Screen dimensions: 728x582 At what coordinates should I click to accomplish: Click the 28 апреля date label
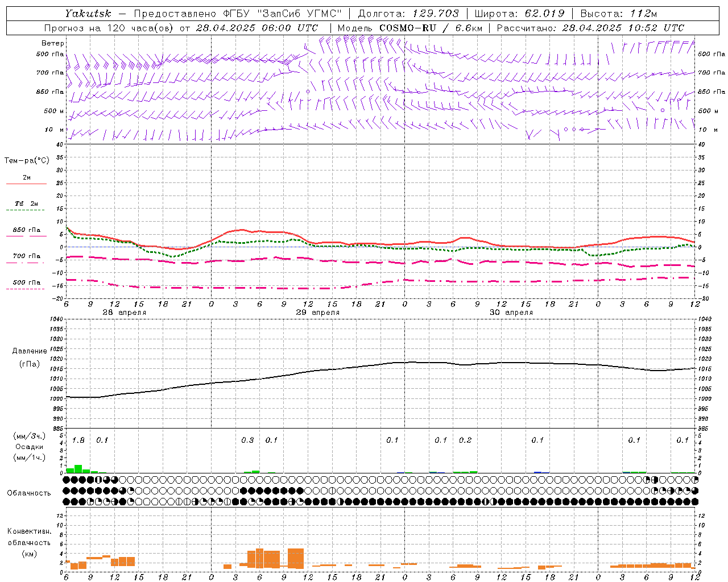(x=124, y=313)
